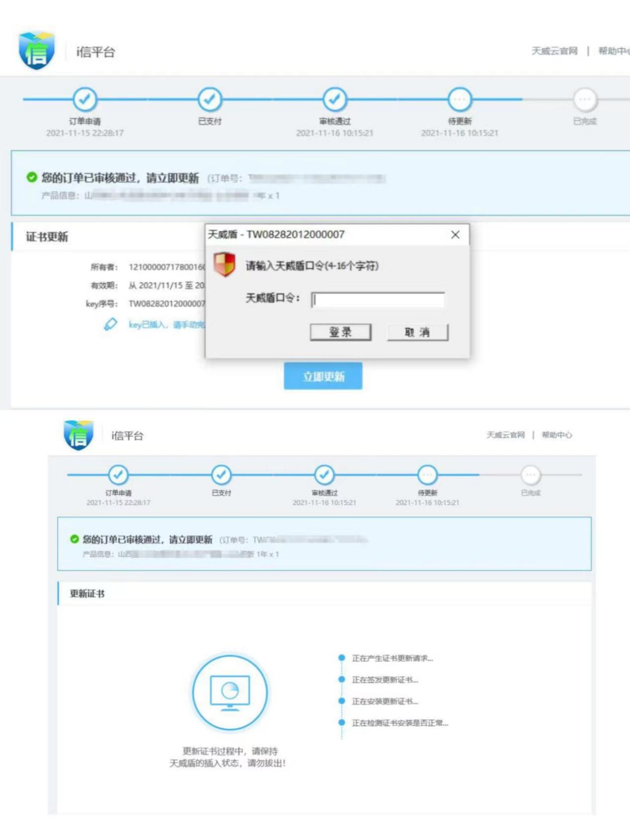The width and height of the screenshot is (630, 840).
Task: Click the i信平台 logo on the 更新证书 page
Action: coord(78,435)
